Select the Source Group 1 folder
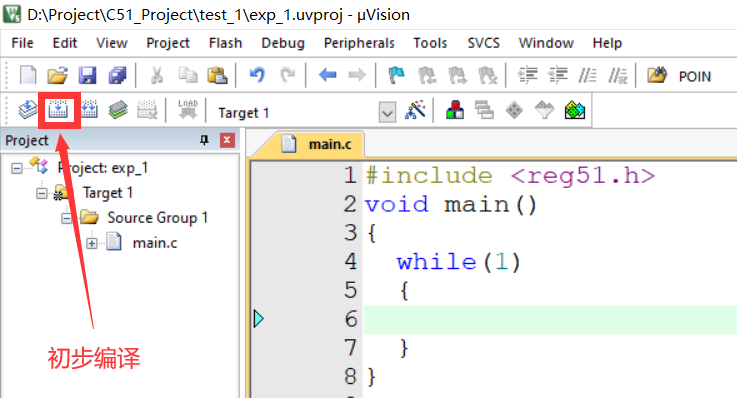 pos(157,218)
